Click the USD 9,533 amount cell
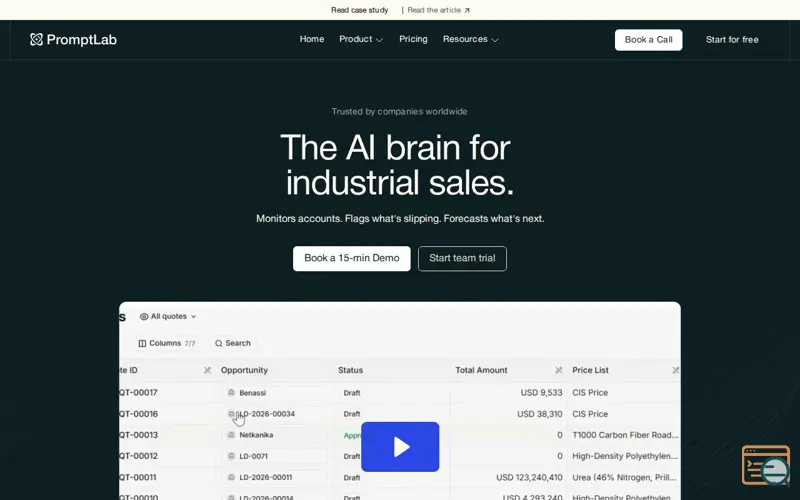 (x=541, y=393)
